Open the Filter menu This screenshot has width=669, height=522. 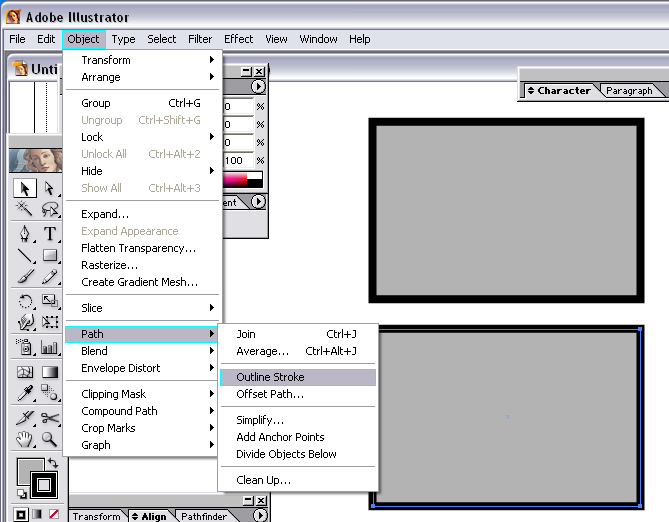(x=200, y=39)
